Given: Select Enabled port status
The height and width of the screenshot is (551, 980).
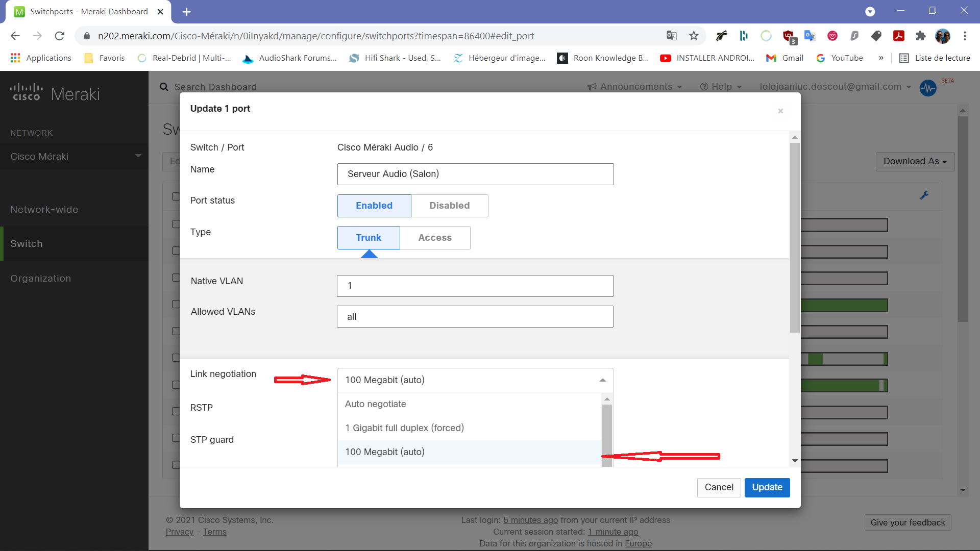Looking at the screenshot, I should tap(374, 206).
